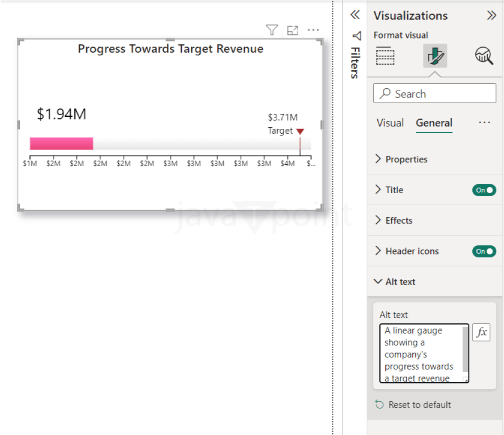
Task: Click the red Target marker triangle
Action: (x=300, y=131)
